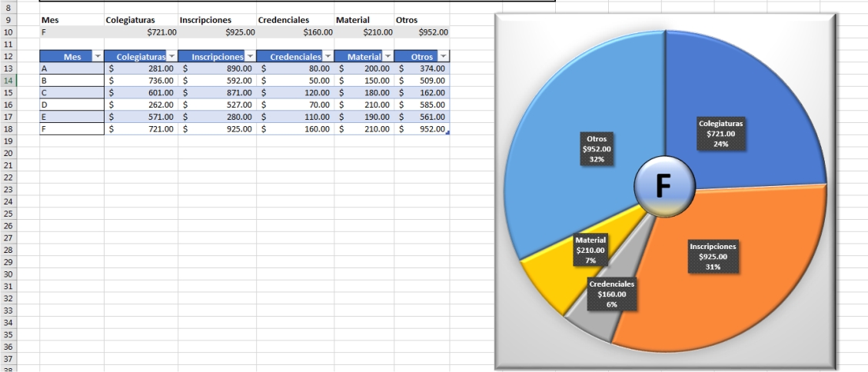Select the month cell containing F in row 10
Image resolution: width=868 pixels, height=372 pixels.
[72, 32]
